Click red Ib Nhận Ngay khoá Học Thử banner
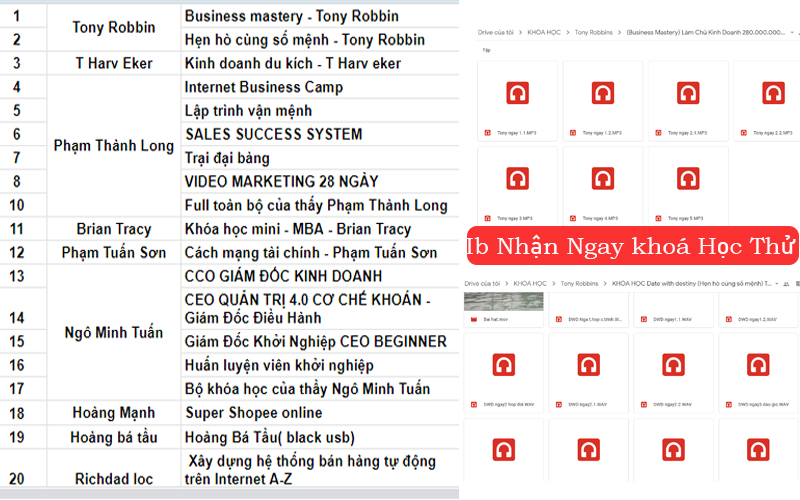The image size is (800, 500). click(633, 246)
